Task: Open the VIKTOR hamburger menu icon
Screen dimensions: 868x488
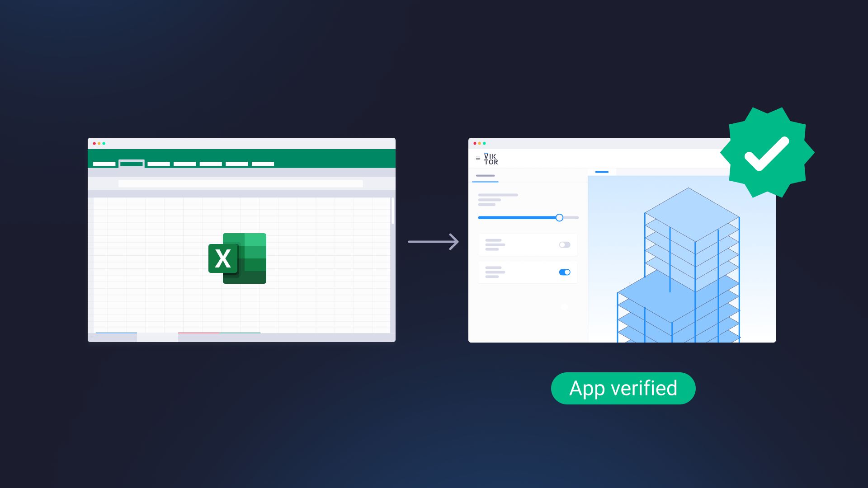Action: 478,159
